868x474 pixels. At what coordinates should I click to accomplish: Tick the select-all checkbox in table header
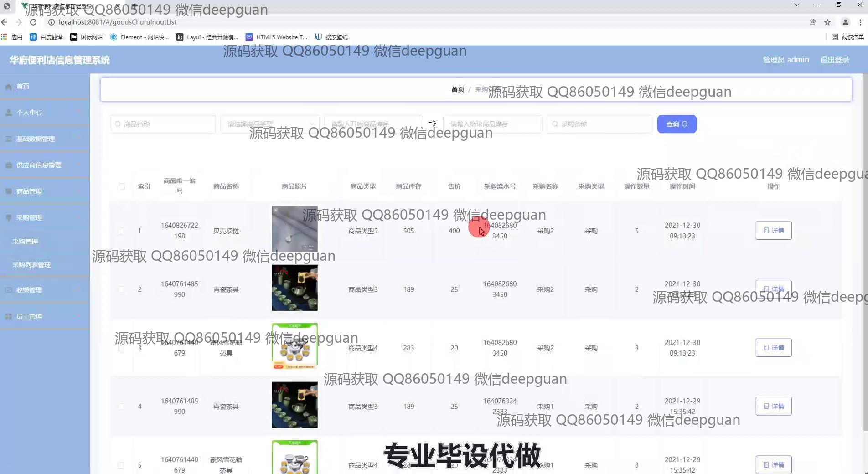122,186
